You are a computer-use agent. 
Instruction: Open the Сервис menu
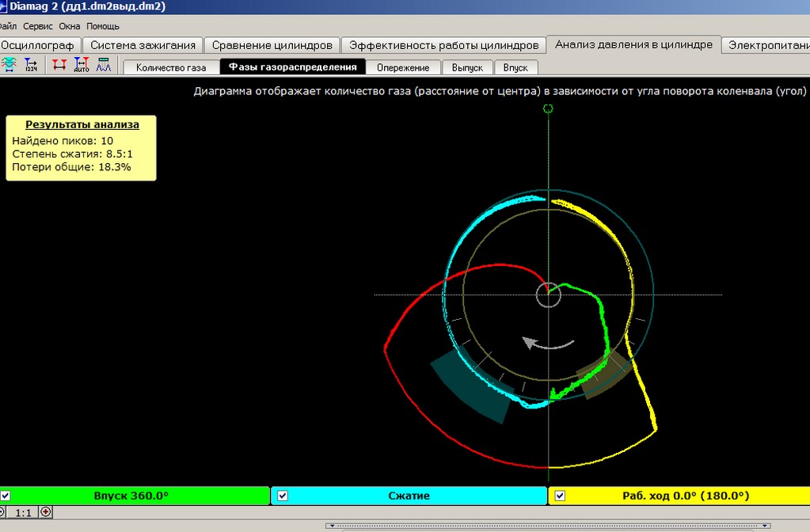pos(38,26)
